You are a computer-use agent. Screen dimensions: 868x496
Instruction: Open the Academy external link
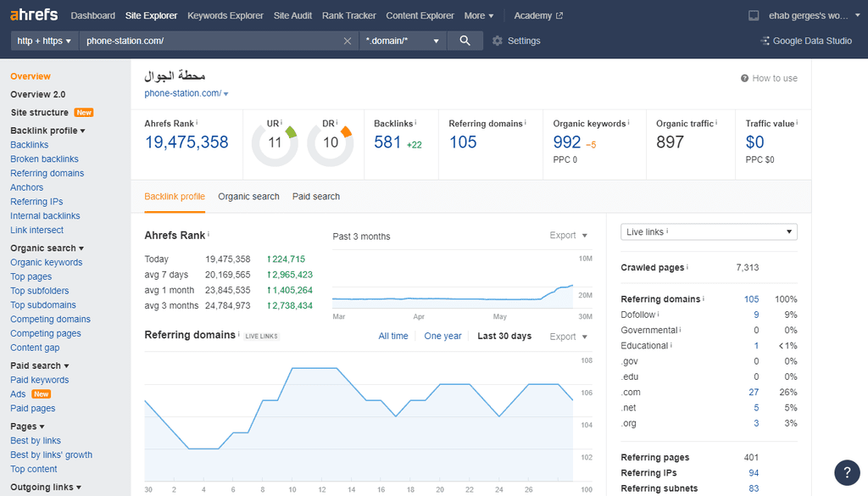(x=538, y=15)
